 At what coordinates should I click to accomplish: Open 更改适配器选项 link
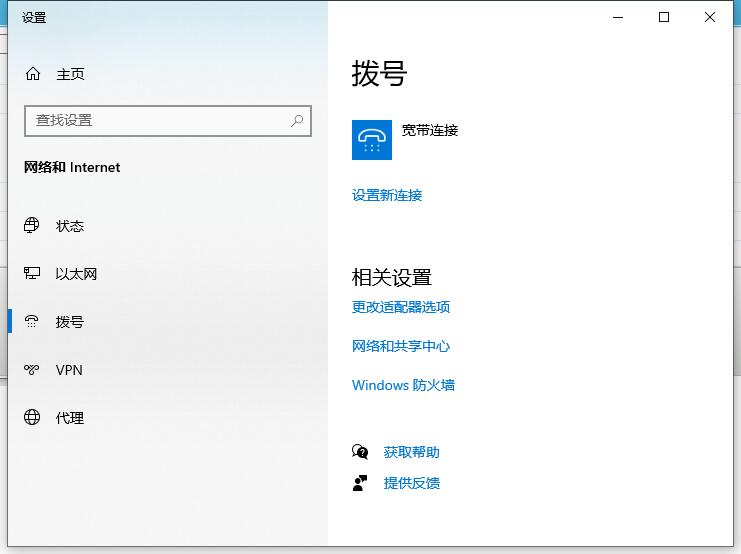point(401,307)
